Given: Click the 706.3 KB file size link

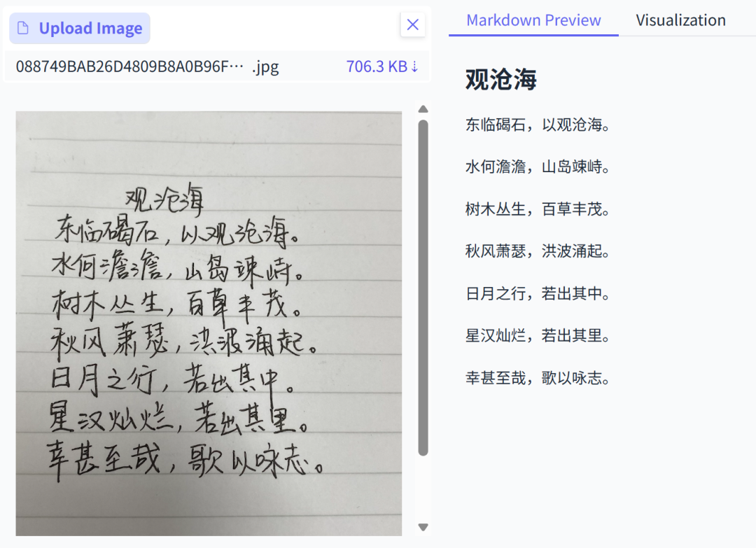Looking at the screenshot, I should tap(377, 66).
